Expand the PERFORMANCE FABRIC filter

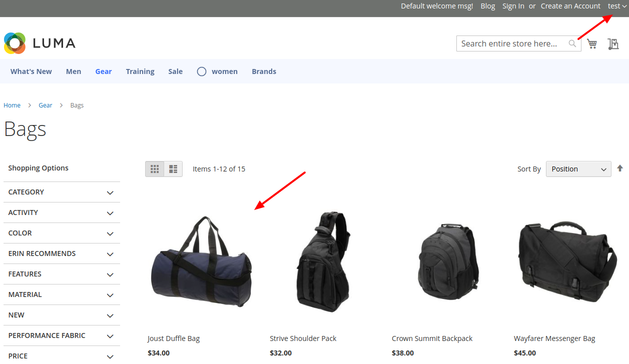tap(62, 335)
